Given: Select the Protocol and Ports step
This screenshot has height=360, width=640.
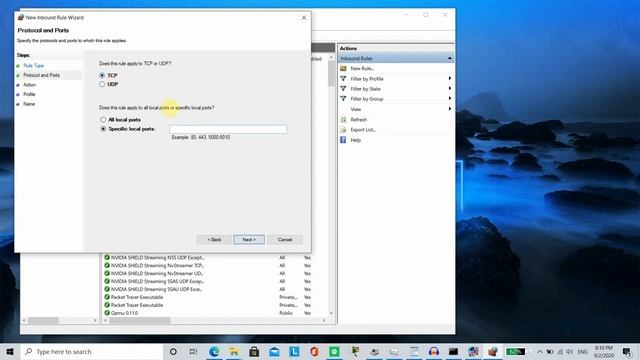Looking at the screenshot, I should tap(41, 75).
